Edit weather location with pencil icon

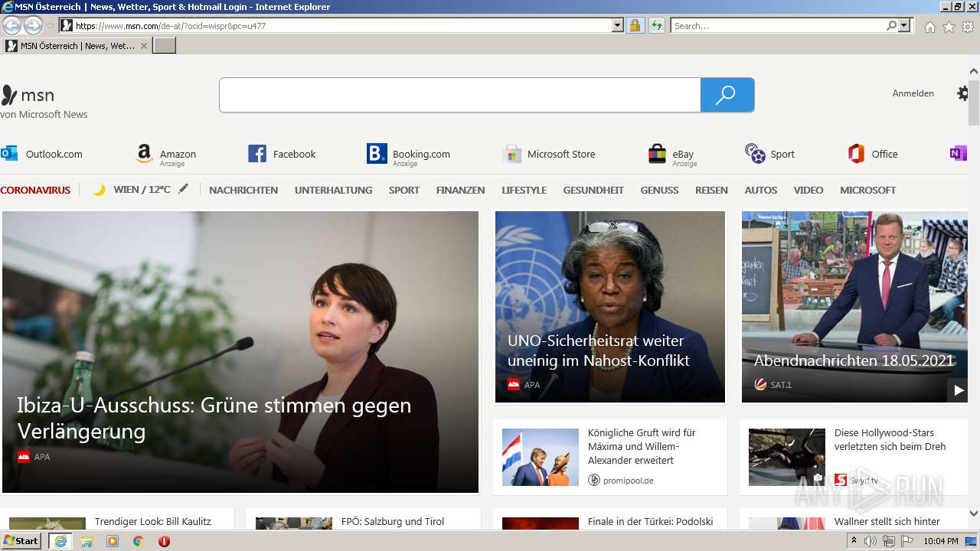coord(183,189)
